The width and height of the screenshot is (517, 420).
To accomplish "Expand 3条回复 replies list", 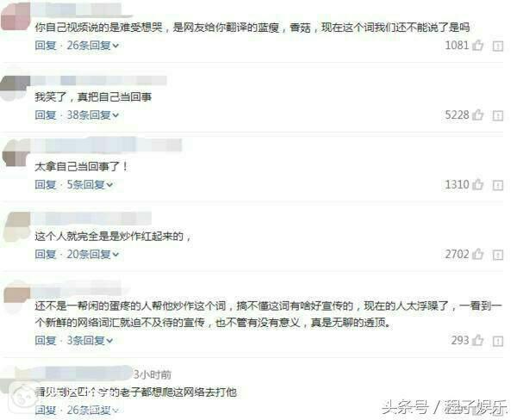I will (x=90, y=340).
